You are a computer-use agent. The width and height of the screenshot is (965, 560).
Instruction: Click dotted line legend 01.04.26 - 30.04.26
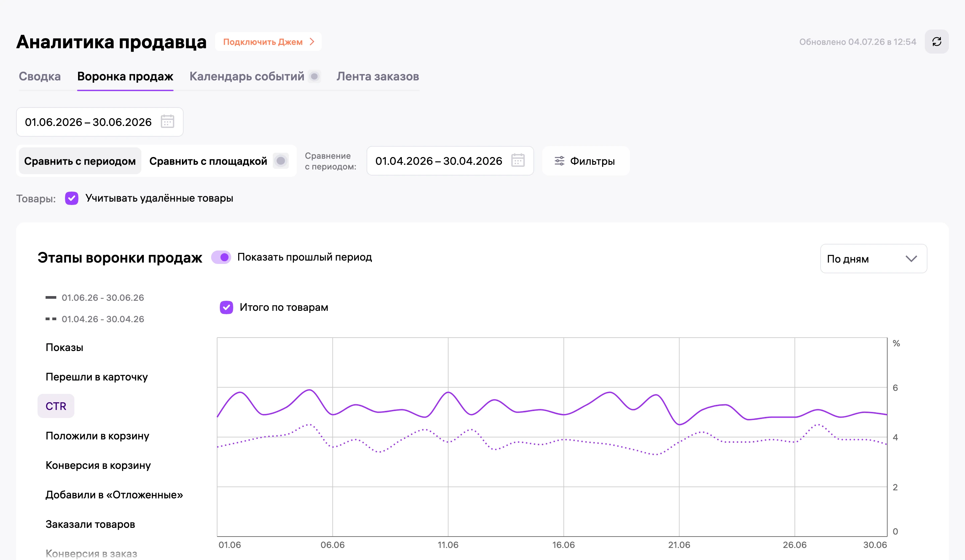[94, 319]
